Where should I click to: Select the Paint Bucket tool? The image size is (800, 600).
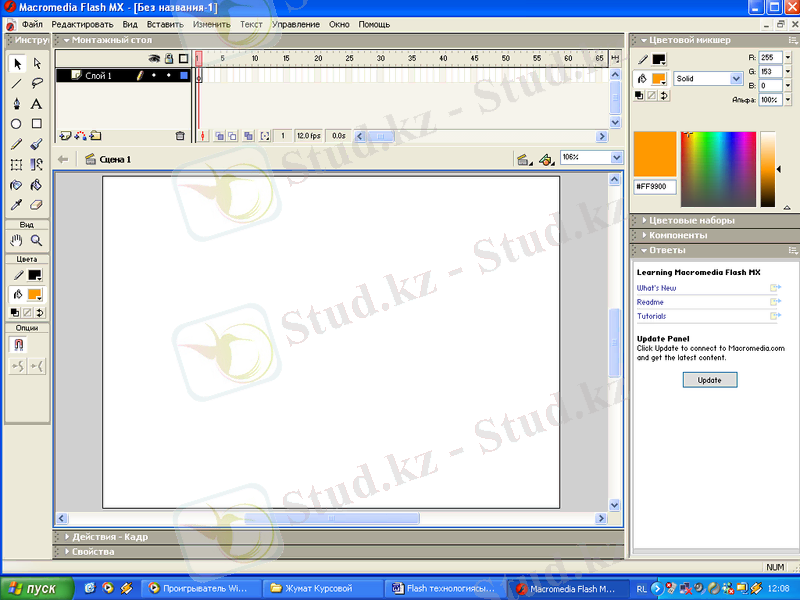[37, 185]
